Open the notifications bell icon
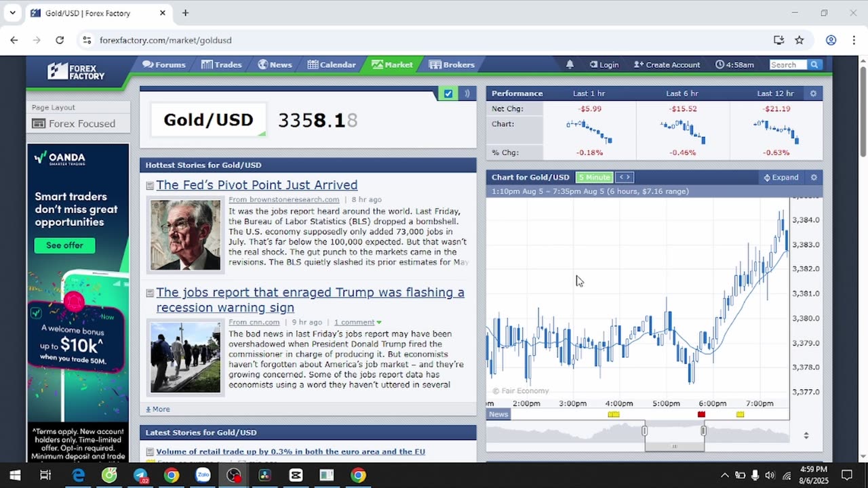Image resolution: width=868 pixels, height=488 pixels. (570, 64)
